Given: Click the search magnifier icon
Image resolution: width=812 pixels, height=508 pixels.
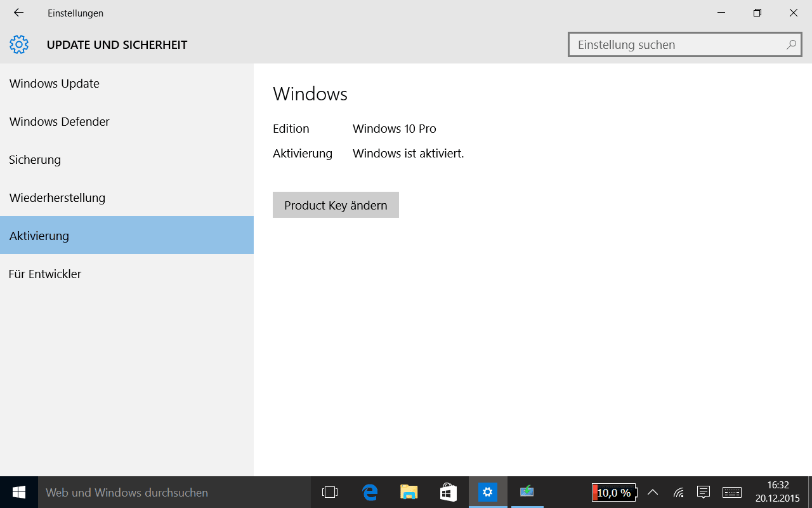Looking at the screenshot, I should coord(791,45).
